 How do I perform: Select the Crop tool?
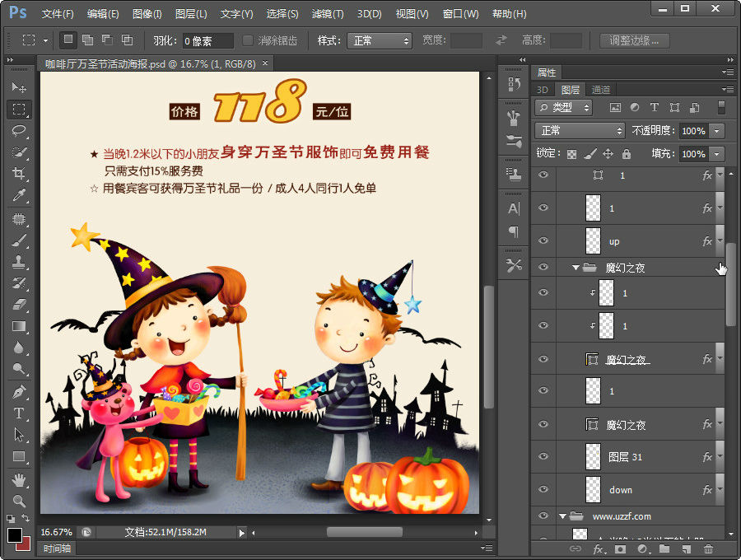click(x=18, y=174)
